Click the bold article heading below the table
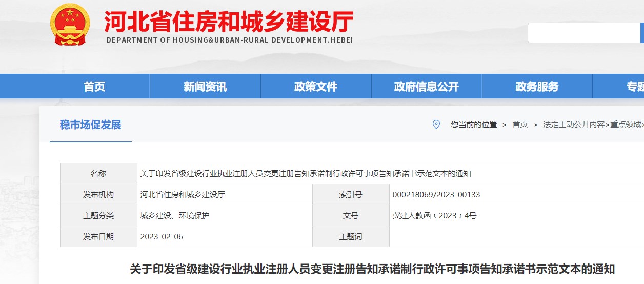644x284 pixels. point(372,269)
